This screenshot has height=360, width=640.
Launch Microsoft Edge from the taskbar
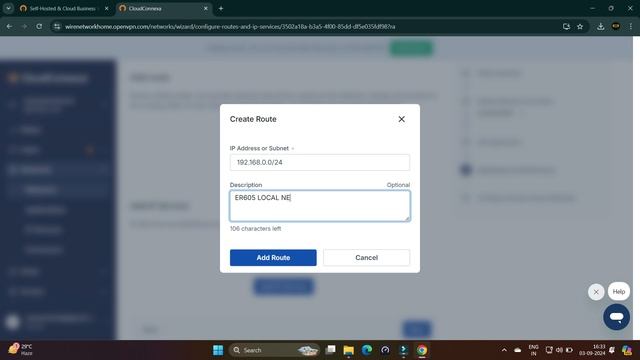tap(367, 350)
